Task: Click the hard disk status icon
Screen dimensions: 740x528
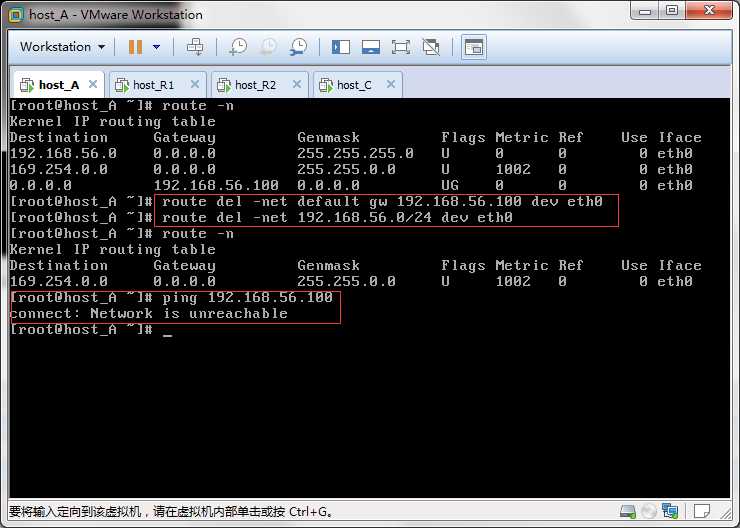Action: click(x=628, y=511)
